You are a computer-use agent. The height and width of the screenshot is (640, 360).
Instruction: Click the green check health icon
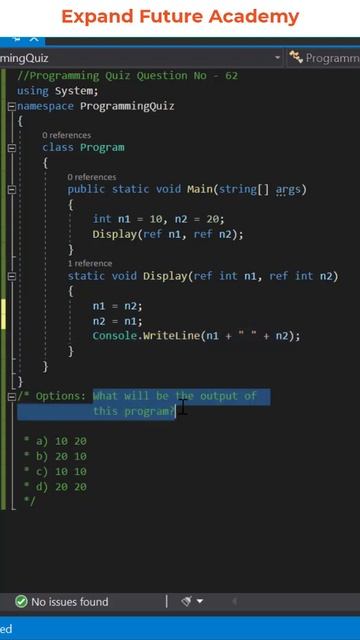tap(21, 602)
